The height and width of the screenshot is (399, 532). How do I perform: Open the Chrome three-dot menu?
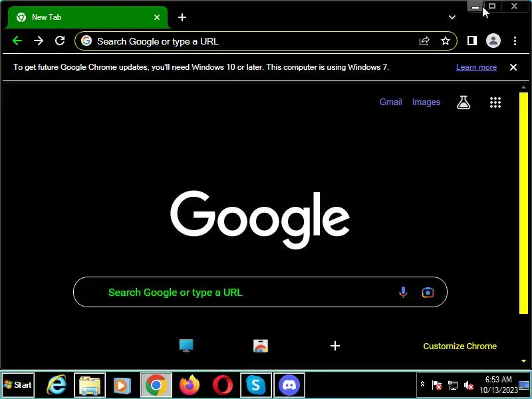coord(515,41)
